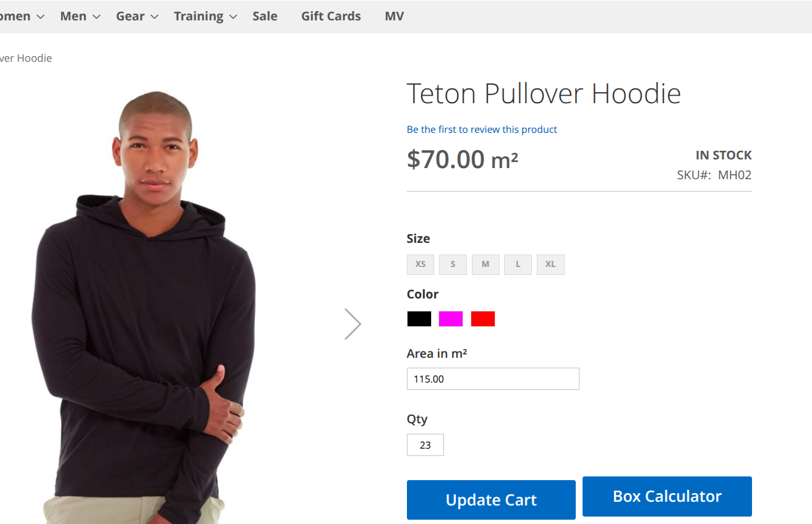Expand the Men menu
This screenshot has height=524, width=812.
pos(80,17)
